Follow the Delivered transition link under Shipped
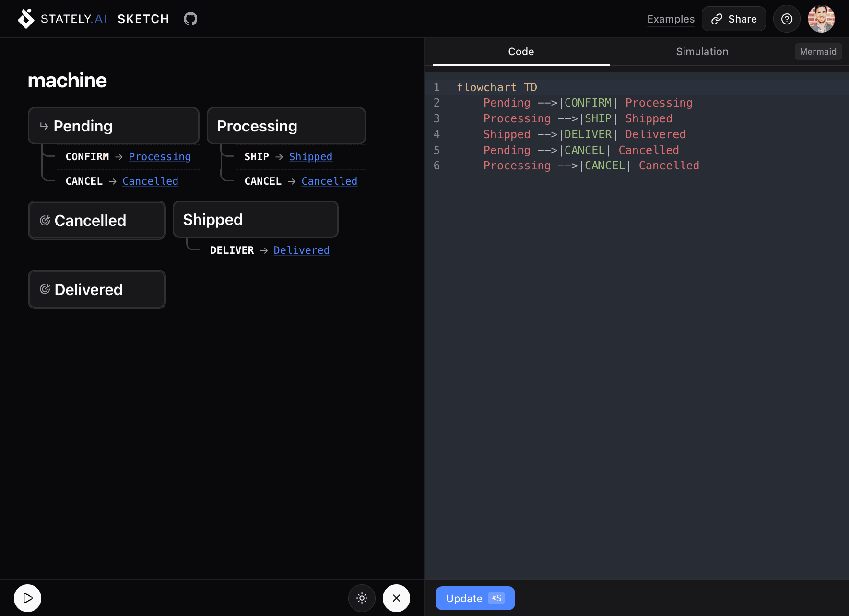This screenshot has height=616, width=849. [x=301, y=250]
